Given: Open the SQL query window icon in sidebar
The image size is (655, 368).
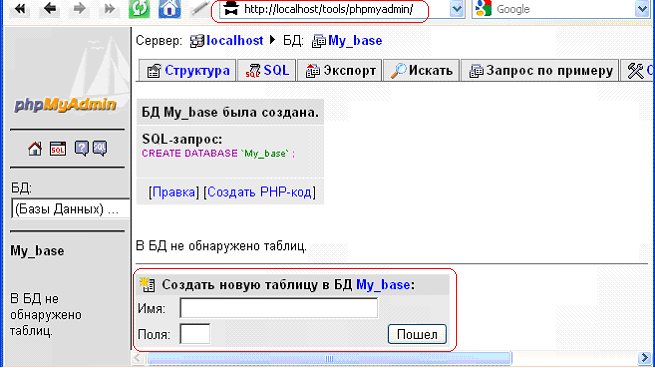Looking at the screenshot, I should [58, 149].
